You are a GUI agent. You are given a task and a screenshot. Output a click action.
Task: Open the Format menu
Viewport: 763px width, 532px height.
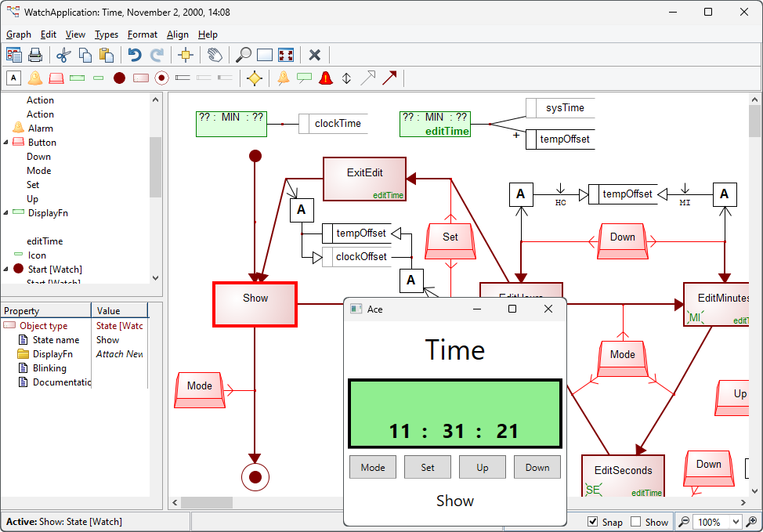tap(142, 34)
